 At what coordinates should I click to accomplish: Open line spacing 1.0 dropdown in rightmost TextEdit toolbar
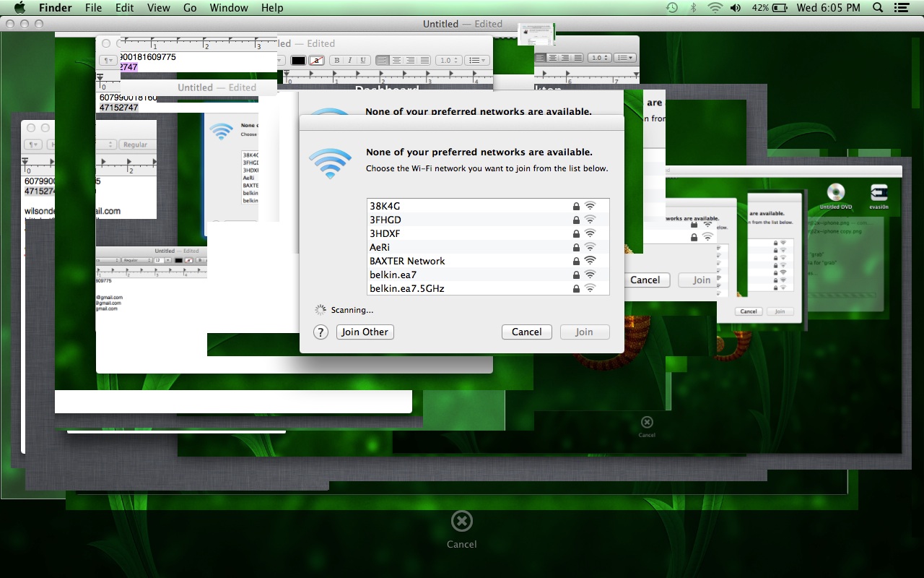(x=598, y=57)
